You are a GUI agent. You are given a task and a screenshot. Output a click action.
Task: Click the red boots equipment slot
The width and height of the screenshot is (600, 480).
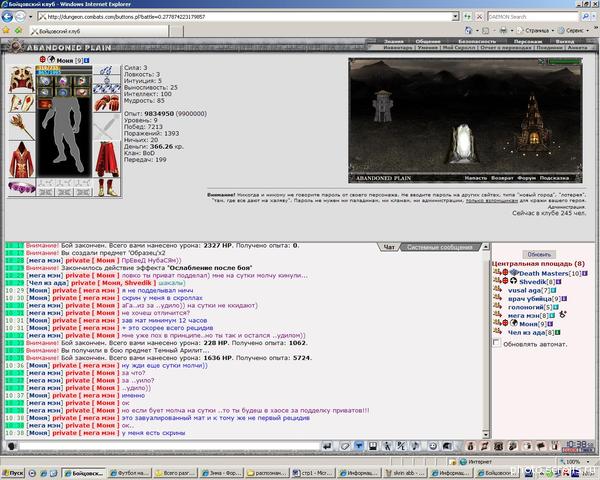(107, 188)
